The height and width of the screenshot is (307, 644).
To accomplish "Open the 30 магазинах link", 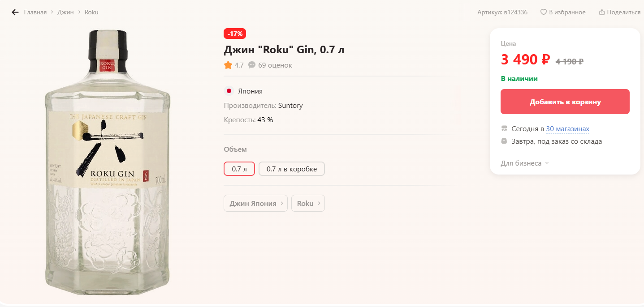I will pyautogui.click(x=567, y=129).
